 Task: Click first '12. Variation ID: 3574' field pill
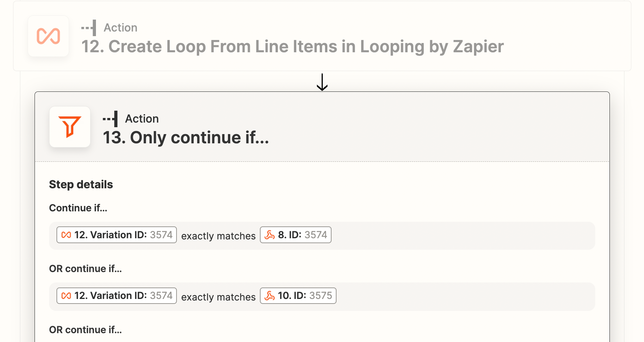pos(117,235)
